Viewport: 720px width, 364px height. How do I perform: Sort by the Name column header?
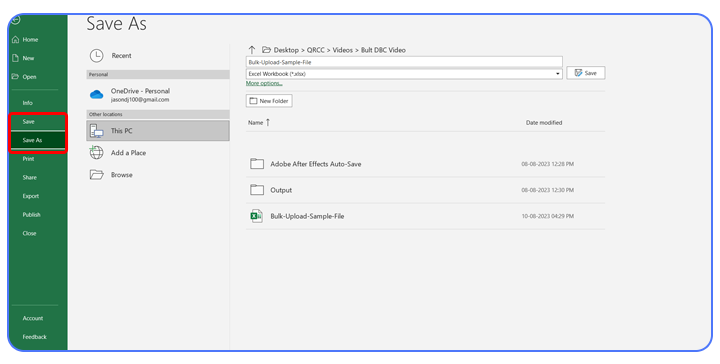tap(256, 123)
